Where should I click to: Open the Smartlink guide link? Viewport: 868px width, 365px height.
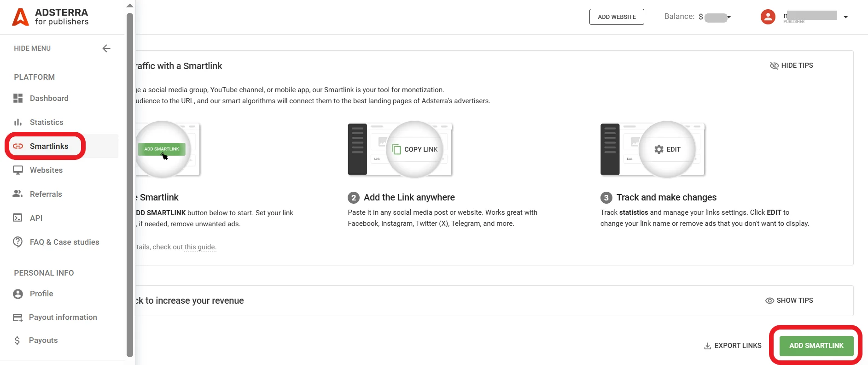[x=200, y=247]
